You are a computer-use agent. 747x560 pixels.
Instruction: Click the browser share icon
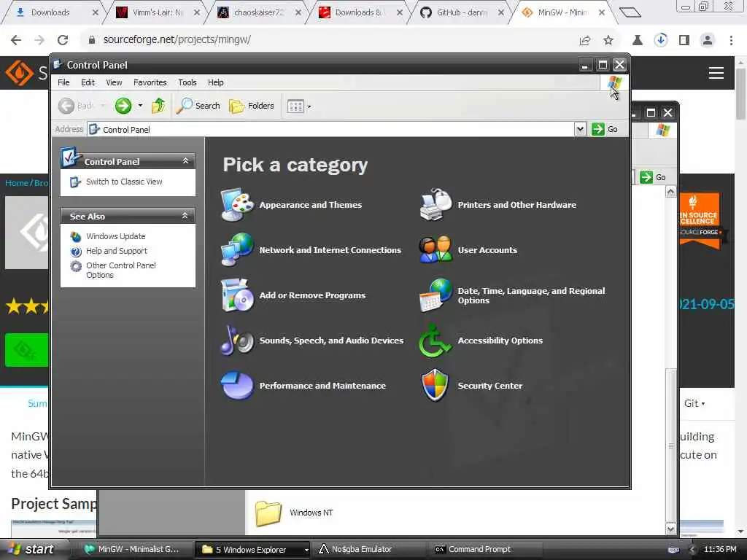click(x=585, y=40)
